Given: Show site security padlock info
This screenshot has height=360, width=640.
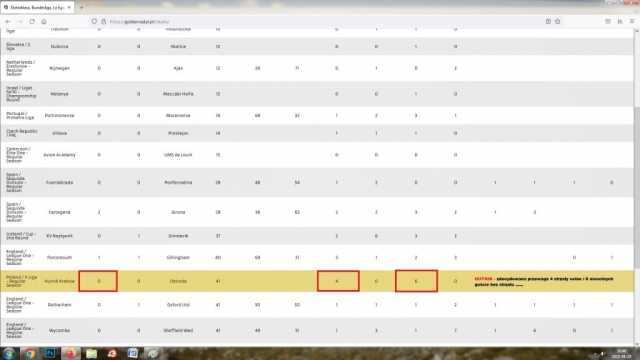Looking at the screenshot, I should 103,22.
